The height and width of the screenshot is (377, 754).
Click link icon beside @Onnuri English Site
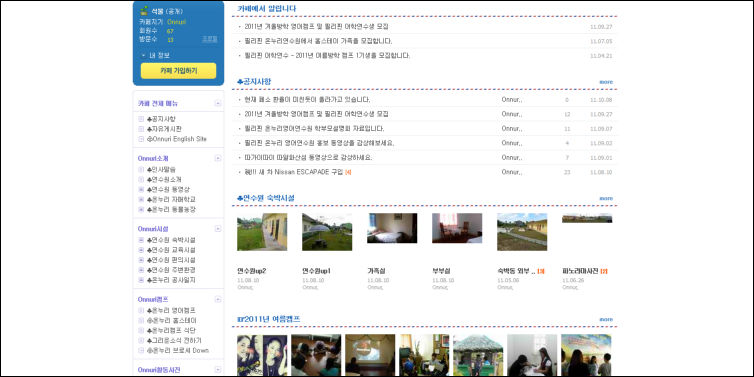click(141, 139)
